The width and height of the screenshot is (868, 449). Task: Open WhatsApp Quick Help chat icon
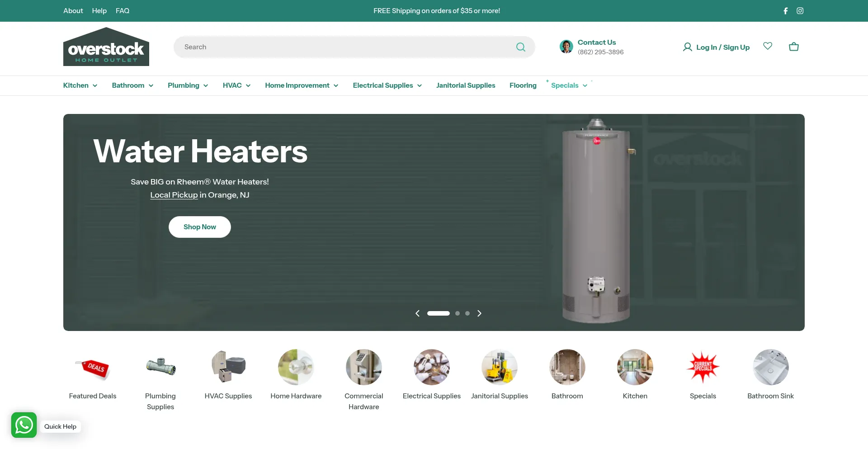(24, 425)
